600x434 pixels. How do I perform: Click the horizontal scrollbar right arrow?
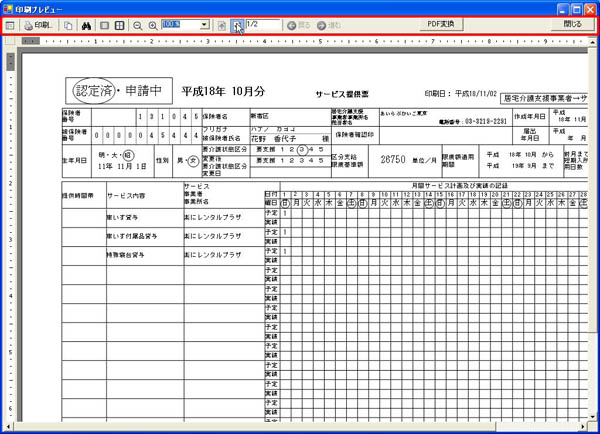(583, 426)
